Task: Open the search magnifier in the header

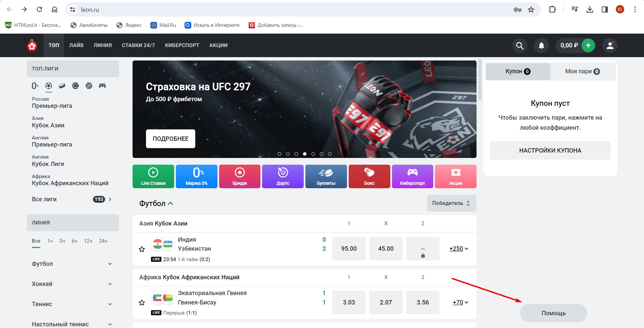Action: (519, 46)
